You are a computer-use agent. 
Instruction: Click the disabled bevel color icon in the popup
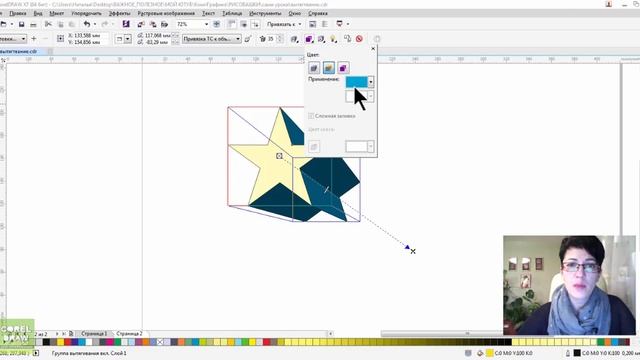coord(314,147)
